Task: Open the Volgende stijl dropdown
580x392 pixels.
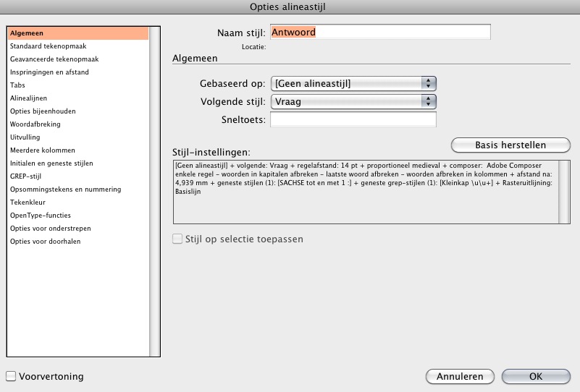Action: click(x=353, y=101)
